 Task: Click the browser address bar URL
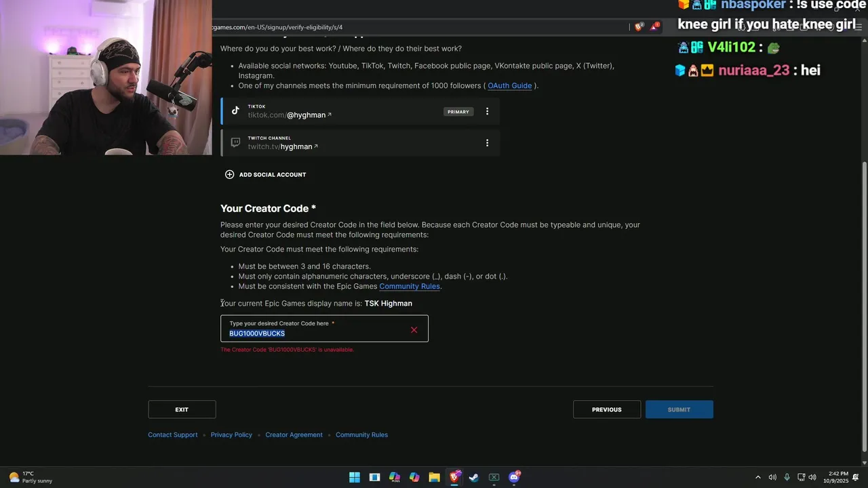(x=278, y=27)
